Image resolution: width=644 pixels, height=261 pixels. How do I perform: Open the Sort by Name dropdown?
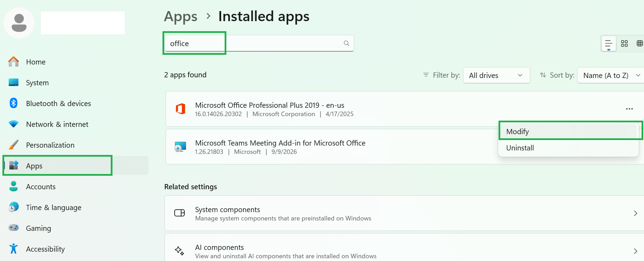611,75
